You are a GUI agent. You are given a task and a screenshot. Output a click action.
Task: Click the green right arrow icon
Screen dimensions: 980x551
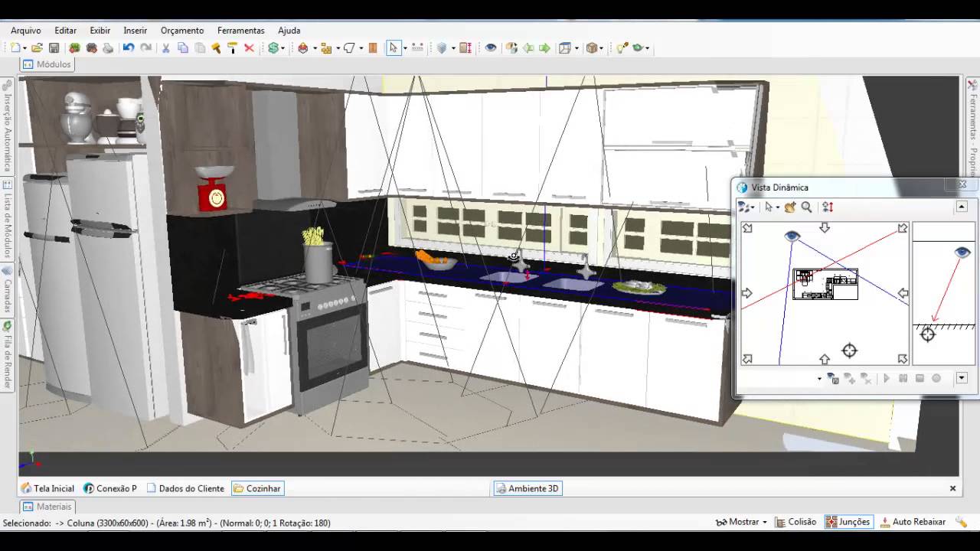click(544, 47)
